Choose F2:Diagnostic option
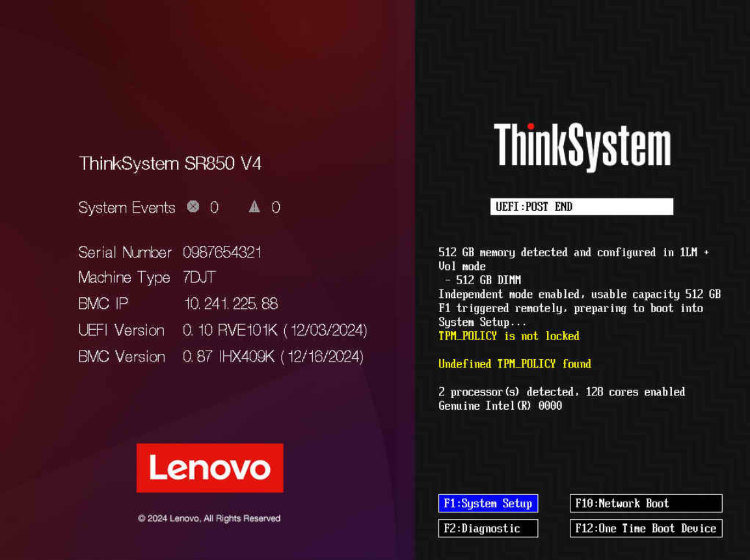Image resolution: width=750 pixels, height=560 pixels. (x=488, y=528)
